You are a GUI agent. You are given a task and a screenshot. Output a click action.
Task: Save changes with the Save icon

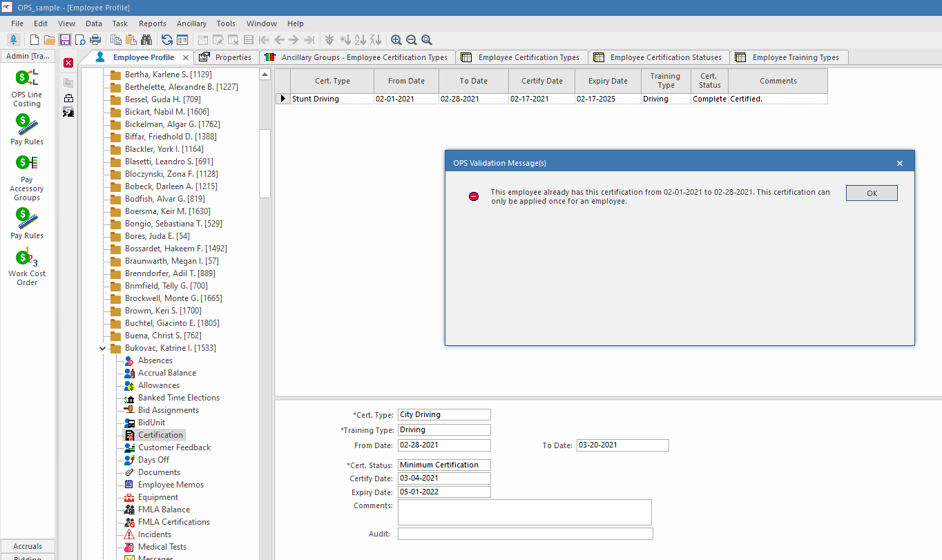pos(65,39)
